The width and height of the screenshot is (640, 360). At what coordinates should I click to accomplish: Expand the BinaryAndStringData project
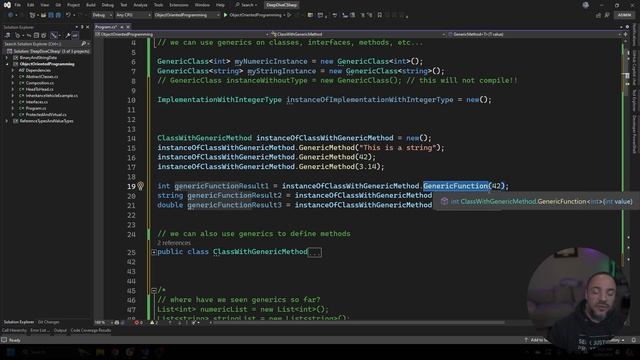[x=7, y=58]
